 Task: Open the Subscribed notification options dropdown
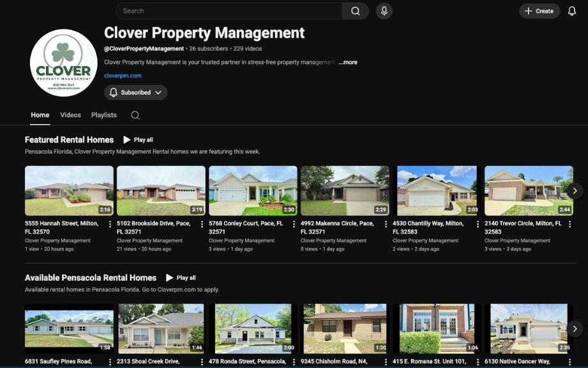pos(135,92)
